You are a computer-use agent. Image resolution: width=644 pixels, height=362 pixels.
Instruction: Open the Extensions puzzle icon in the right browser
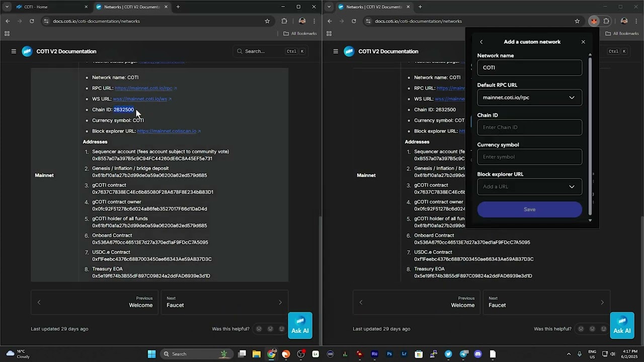(606, 21)
